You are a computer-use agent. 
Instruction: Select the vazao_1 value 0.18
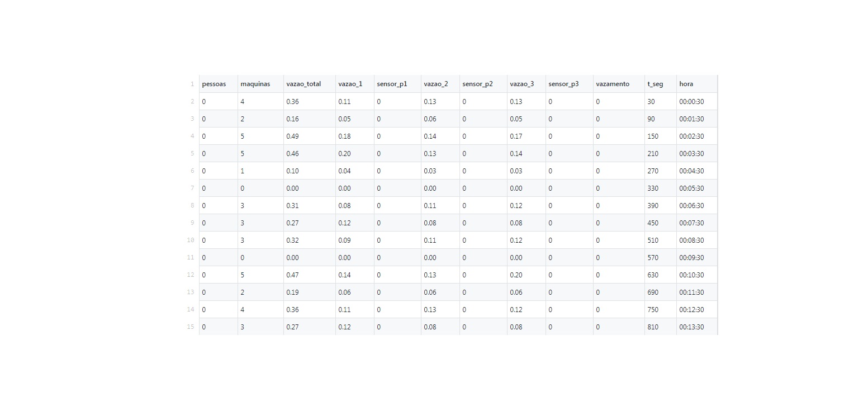click(344, 136)
